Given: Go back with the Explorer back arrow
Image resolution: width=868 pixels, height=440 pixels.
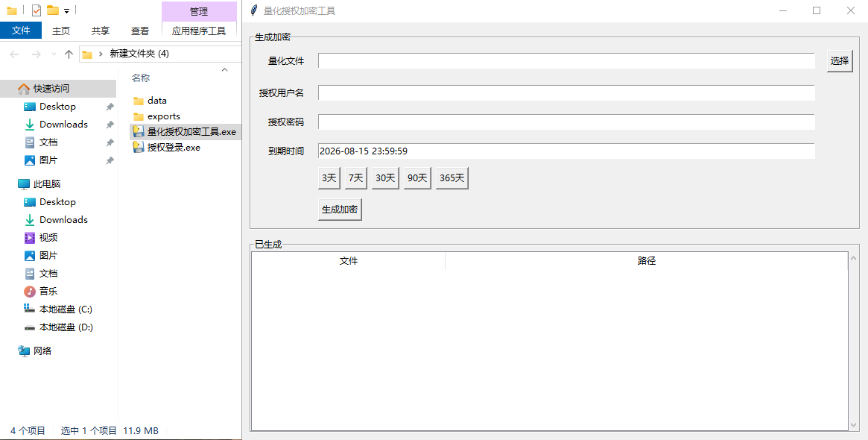Looking at the screenshot, I should [14, 54].
